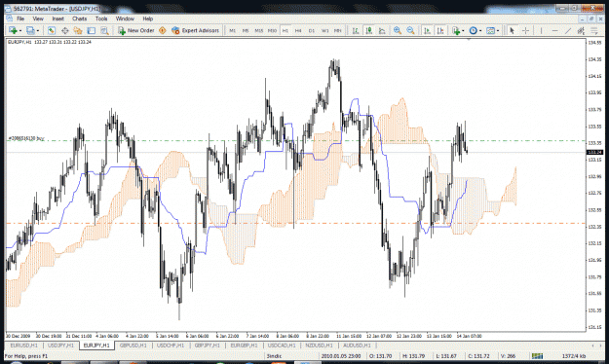Image resolution: width=609 pixels, height=364 pixels.
Task: Open the Help menu
Action: tap(147, 18)
